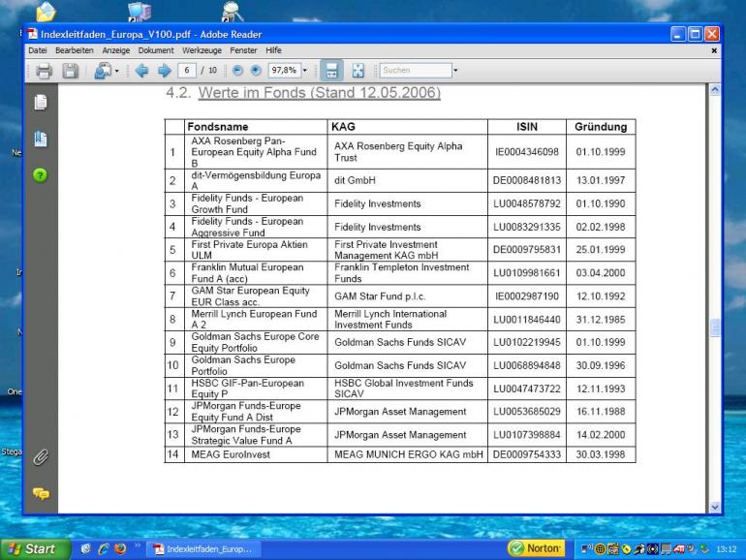Click MEAG MUNICH ERGO KAG mbH cell
746x560 pixels.
pyautogui.click(x=408, y=454)
